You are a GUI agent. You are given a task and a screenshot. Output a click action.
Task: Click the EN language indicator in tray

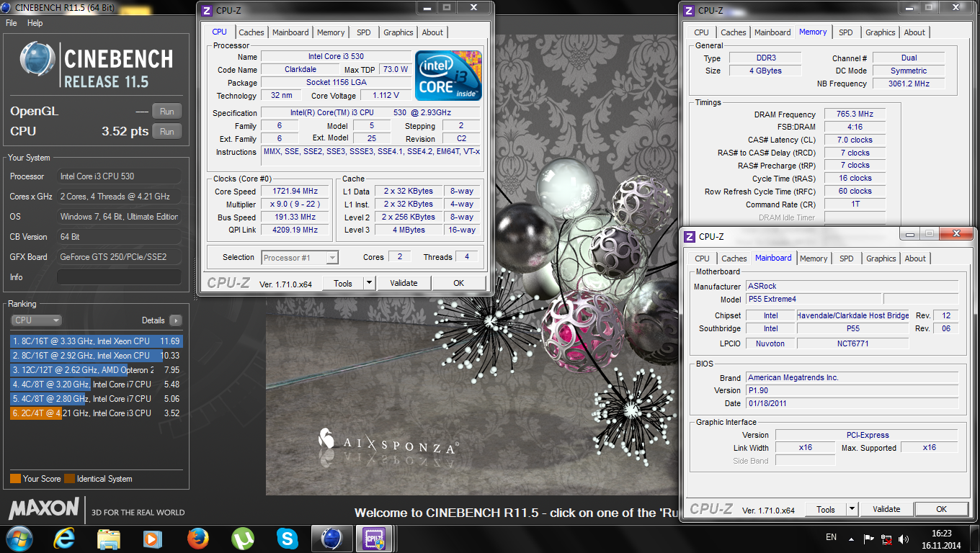(x=831, y=537)
